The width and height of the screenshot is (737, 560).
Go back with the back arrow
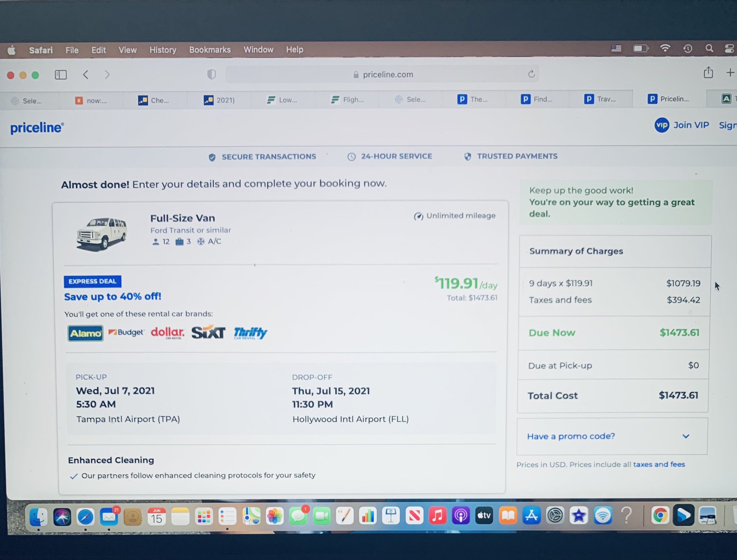coord(86,75)
